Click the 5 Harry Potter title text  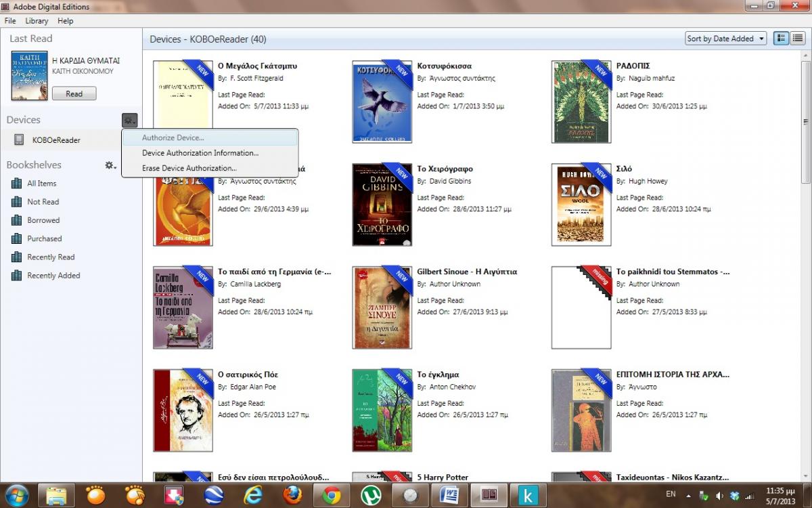(443, 478)
